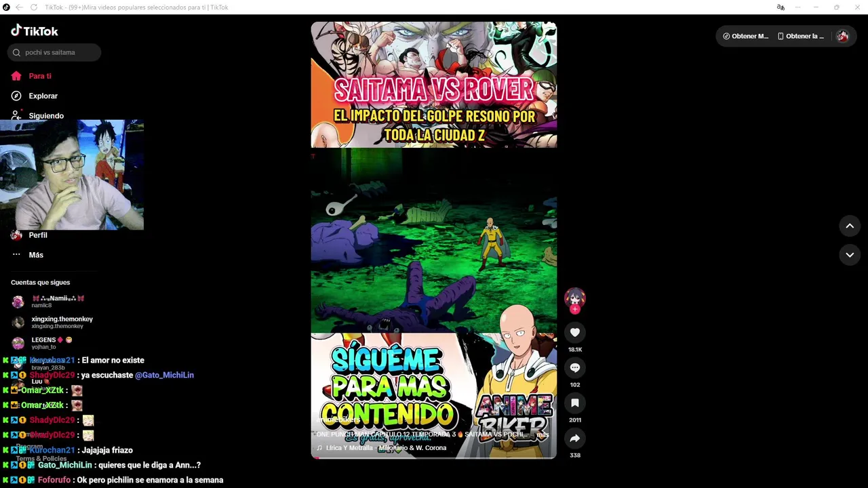The image size is (868, 488).
Task: Click the music note icon near song title
Action: [319, 448]
